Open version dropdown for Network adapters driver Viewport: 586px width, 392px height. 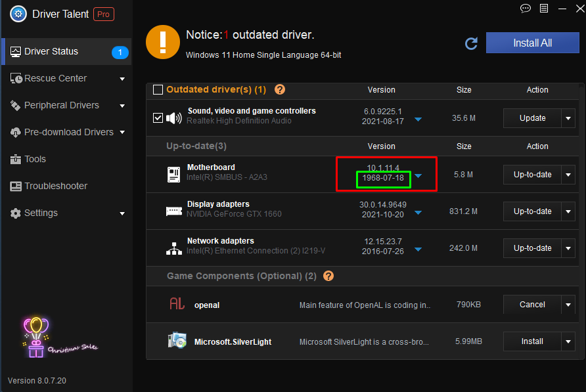coord(418,250)
